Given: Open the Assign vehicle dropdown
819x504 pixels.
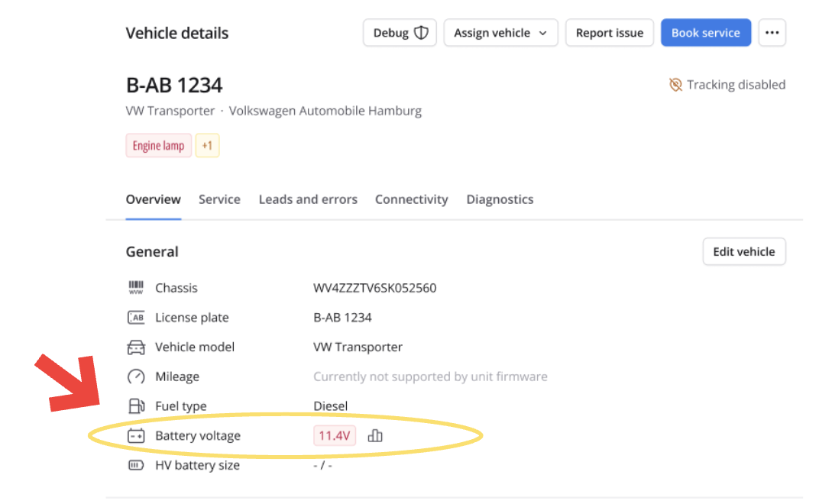Looking at the screenshot, I should tap(500, 33).
